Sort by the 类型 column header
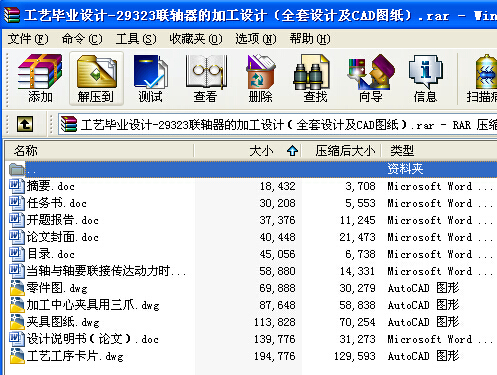 click(439, 151)
